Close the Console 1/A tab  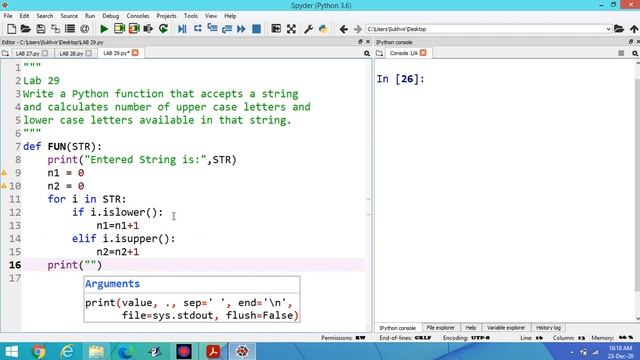point(423,53)
